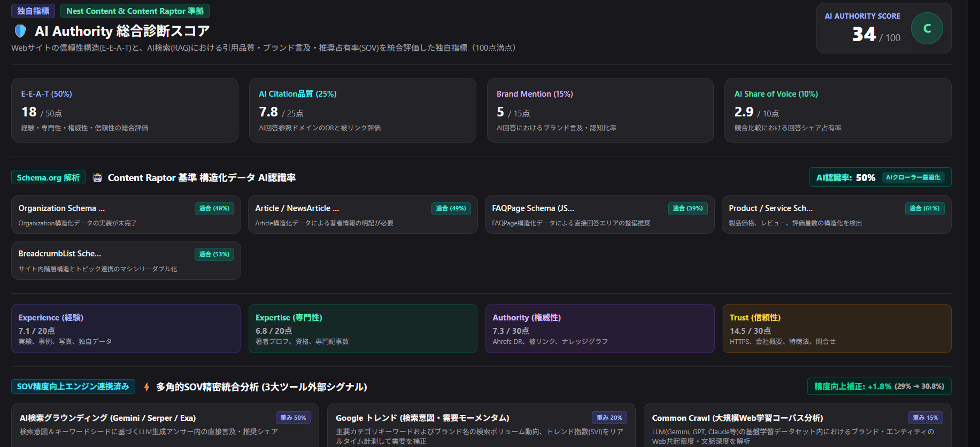Click the 重み 20% weight badge
This screenshot has height=447, width=980.
pyautogui.click(x=609, y=418)
